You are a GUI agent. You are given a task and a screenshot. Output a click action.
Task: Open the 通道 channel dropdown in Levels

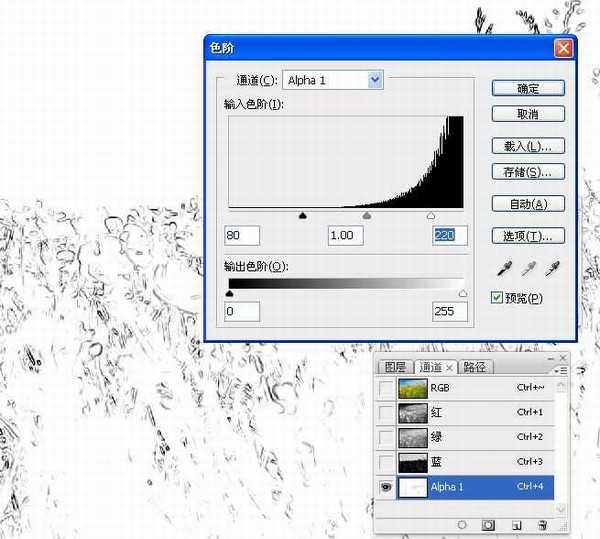375,80
